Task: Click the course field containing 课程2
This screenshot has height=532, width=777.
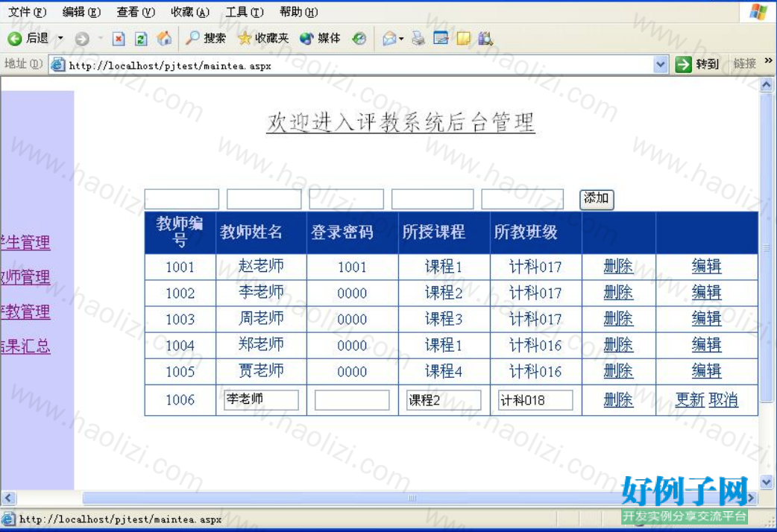Action: pyautogui.click(x=444, y=399)
